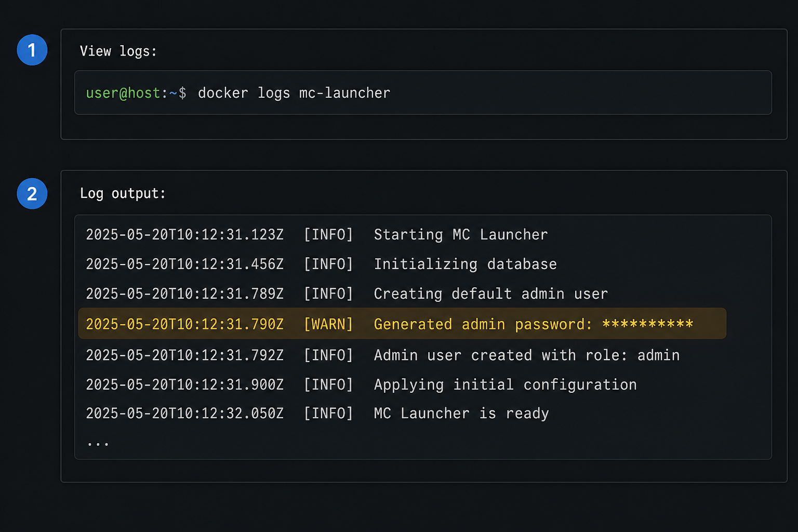Select timestamp 2025-05-20T10:12:31.456Z

pyautogui.click(x=185, y=264)
